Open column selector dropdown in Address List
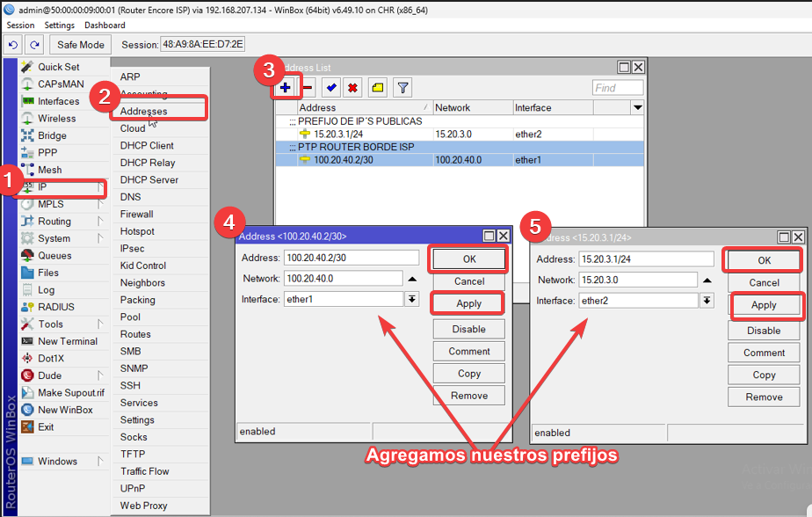This screenshot has width=812, height=517. (637, 107)
